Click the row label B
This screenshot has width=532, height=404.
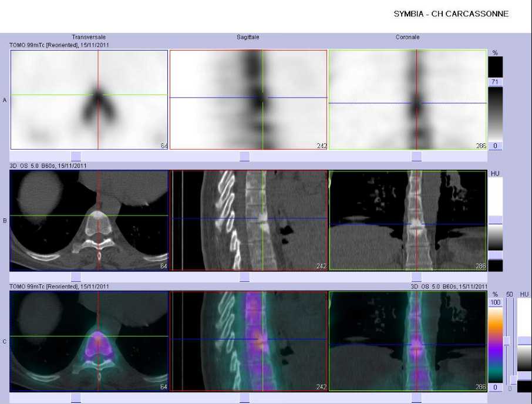(5, 221)
